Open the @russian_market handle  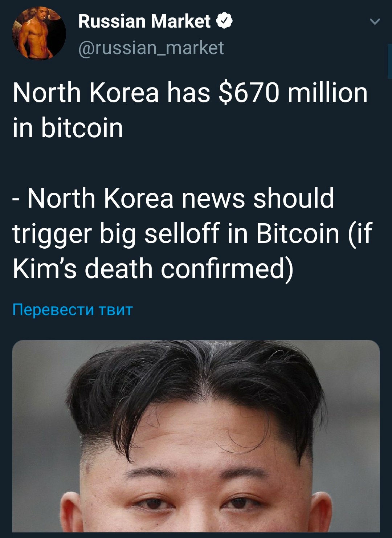pyautogui.click(x=151, y=48)
